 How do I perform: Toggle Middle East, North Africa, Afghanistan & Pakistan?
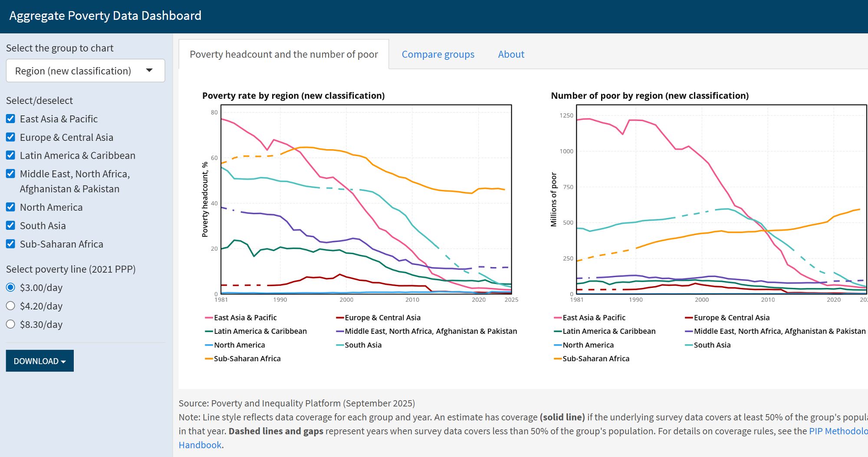[10, 174]
